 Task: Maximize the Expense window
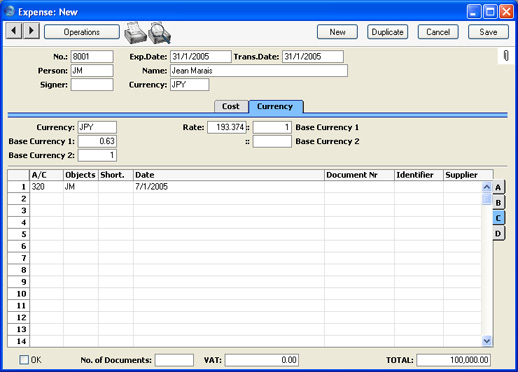coord(490,12)
